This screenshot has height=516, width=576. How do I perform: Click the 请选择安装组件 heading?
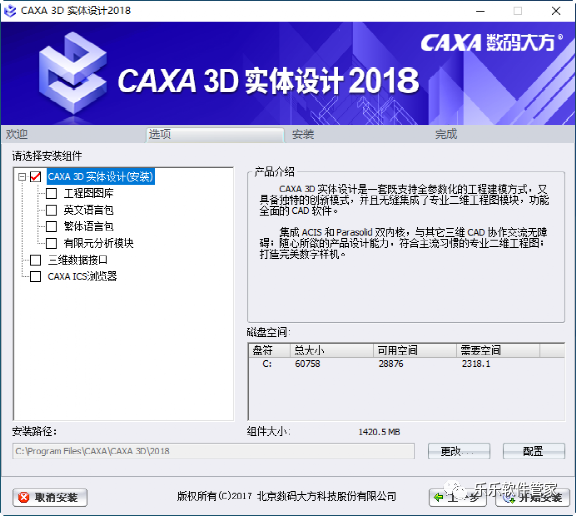coord(47,156)
